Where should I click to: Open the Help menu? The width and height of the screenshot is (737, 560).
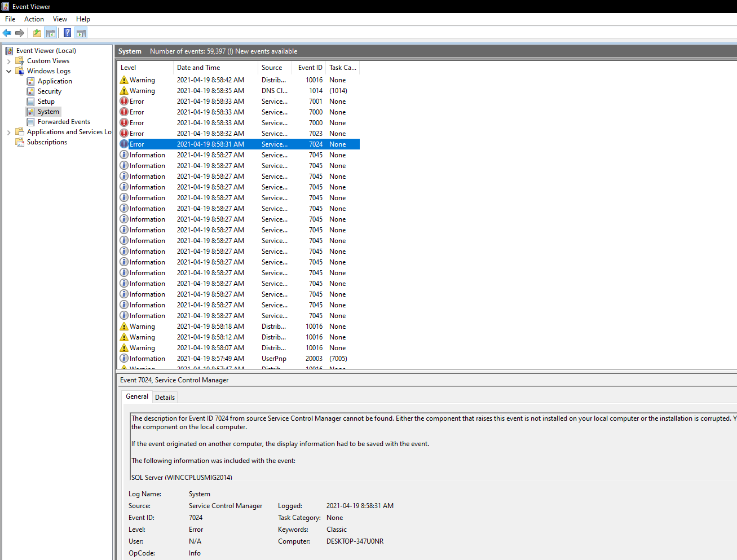[x=83, y=19]
